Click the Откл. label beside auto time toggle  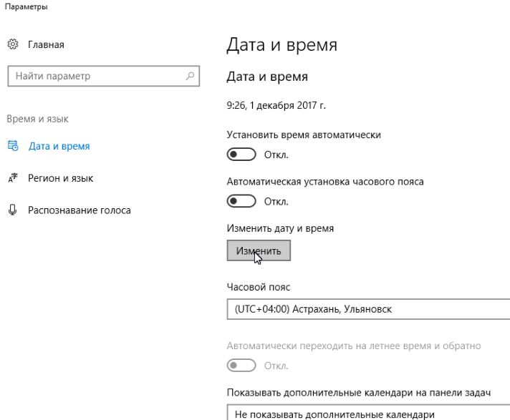point(276,155)
